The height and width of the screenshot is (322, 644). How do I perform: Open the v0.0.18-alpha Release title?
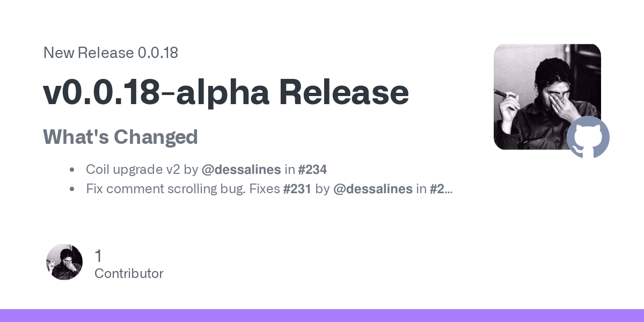coord(226,92)
